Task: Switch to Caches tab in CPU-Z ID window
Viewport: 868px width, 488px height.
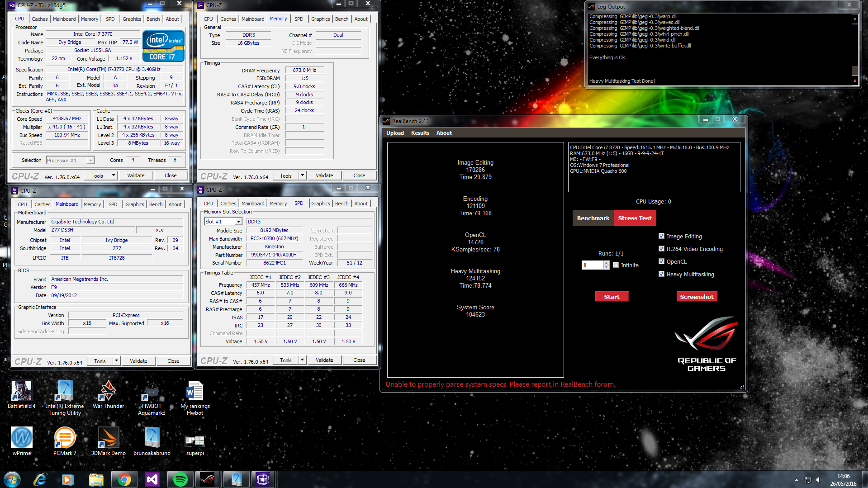Action: [40, 19]
